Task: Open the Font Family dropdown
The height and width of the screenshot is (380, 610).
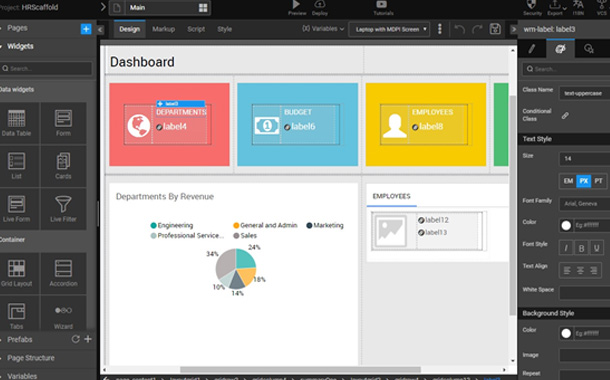Action: pos(585,203)
